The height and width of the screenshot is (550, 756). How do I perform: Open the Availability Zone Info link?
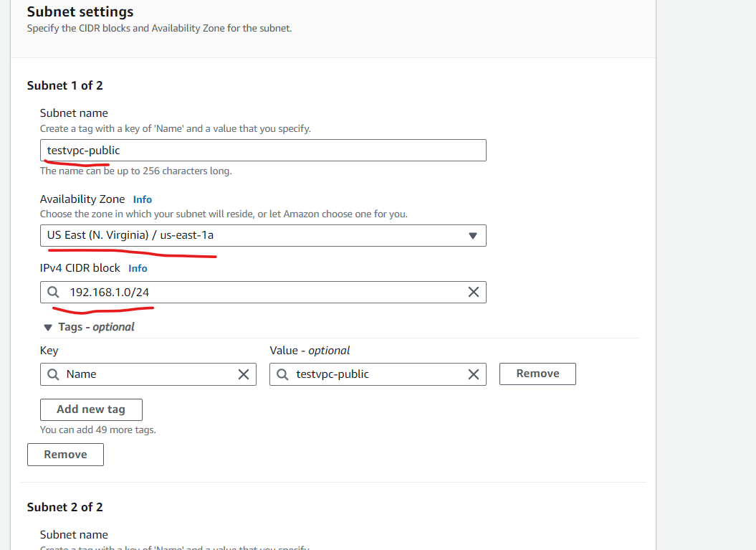[x=142, y=199]
